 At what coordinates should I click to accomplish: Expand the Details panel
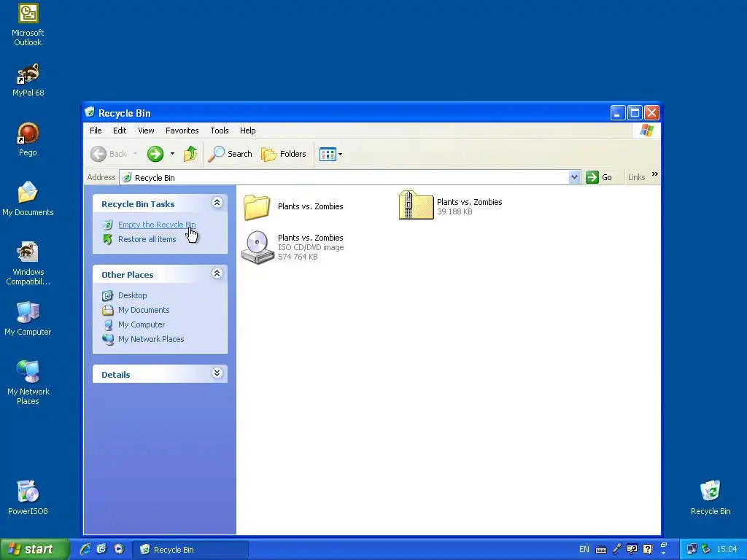pos(217,373)
